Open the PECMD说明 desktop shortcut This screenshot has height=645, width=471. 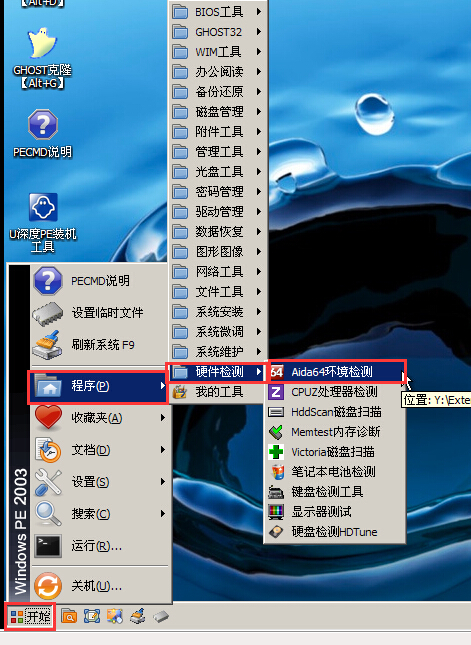(42, 134)
